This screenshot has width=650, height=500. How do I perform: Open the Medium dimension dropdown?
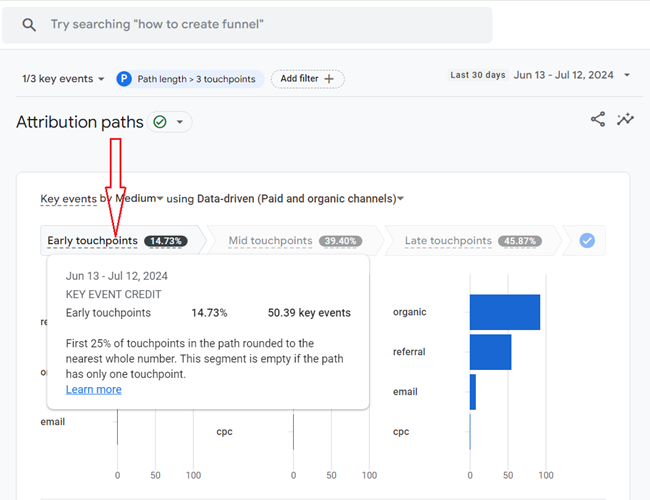pyautogui.click(x=139, y=199)
